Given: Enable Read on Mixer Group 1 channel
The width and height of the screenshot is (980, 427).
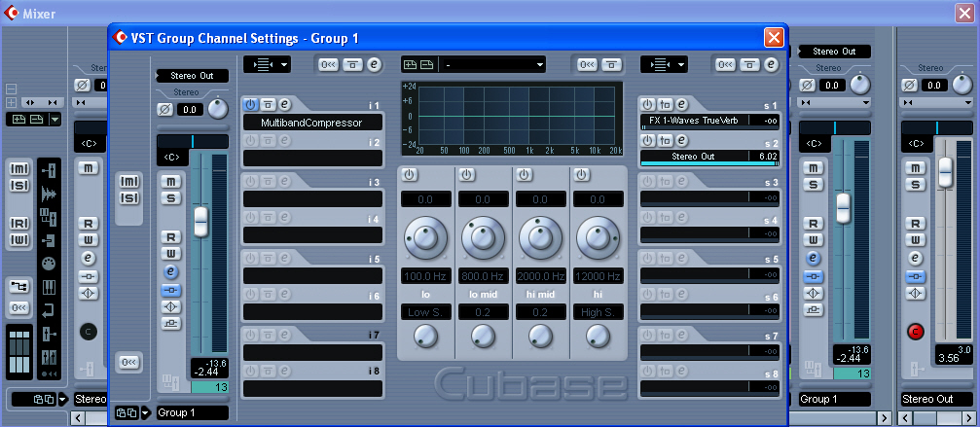Looking at the screenshot, I should click(813, 224).
